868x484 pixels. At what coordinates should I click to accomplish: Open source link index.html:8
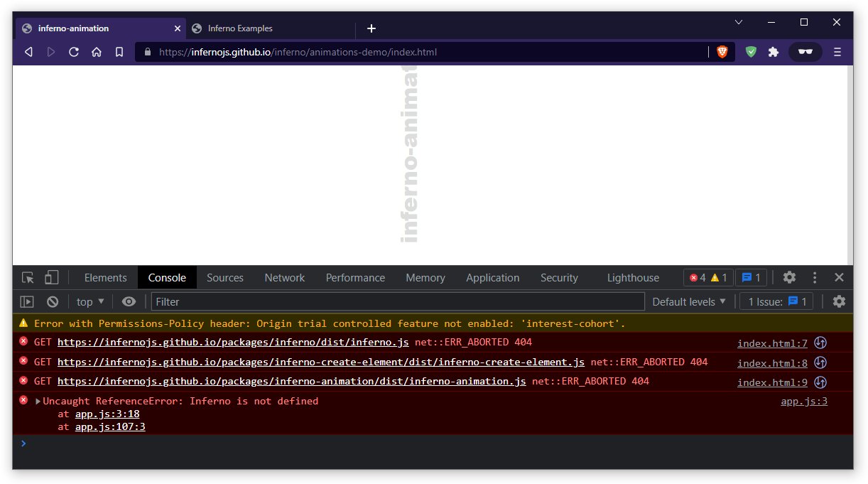(772, 364)
